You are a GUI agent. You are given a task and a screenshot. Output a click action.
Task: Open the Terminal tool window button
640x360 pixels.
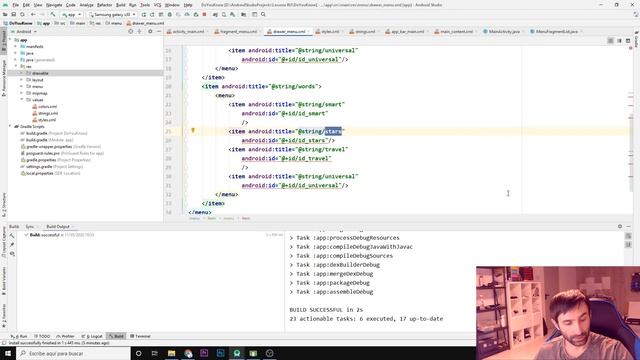[x=140, y=336]
